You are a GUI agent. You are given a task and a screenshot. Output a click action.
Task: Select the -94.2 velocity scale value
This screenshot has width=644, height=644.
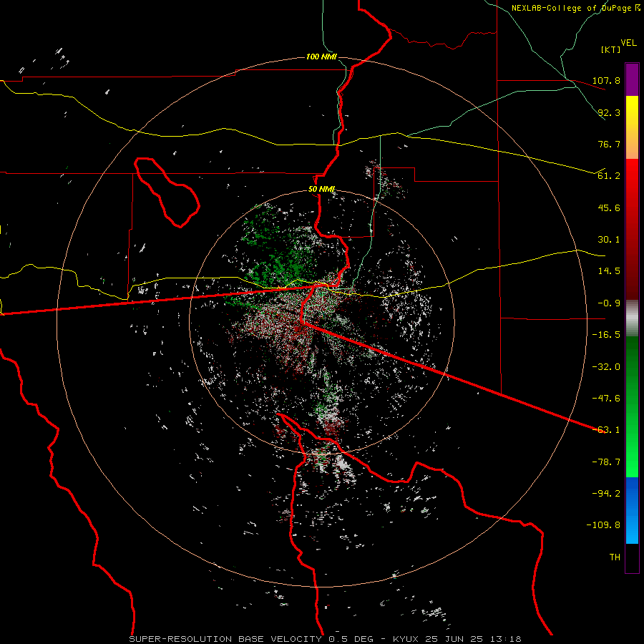click(606, 494)
